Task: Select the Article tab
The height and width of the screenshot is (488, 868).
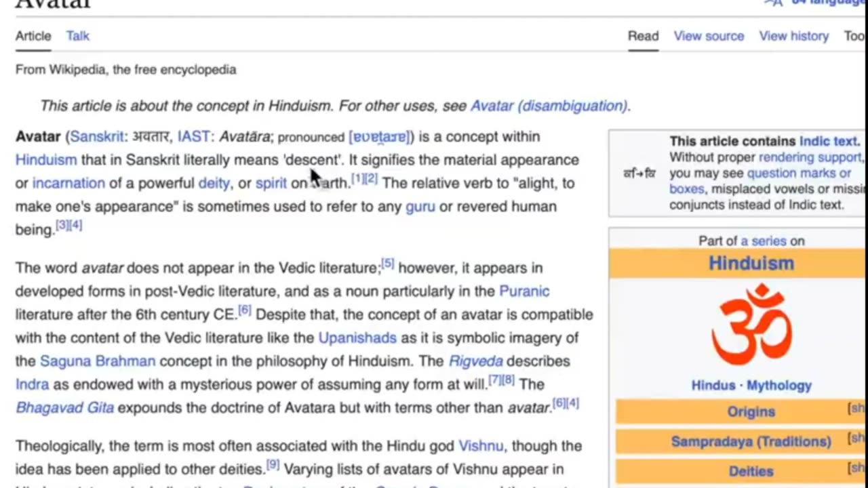Action: click(x=33, y=36)
